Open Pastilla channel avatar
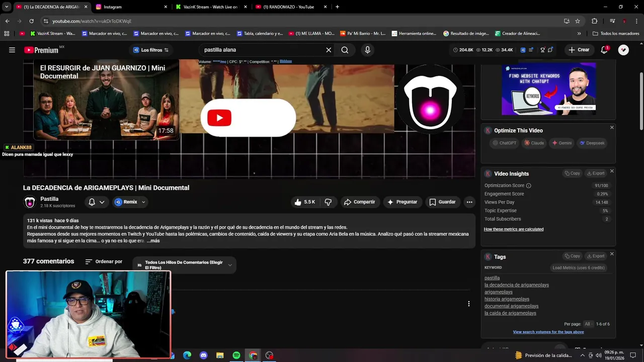The image size is (644, 362). click(30, 202)
